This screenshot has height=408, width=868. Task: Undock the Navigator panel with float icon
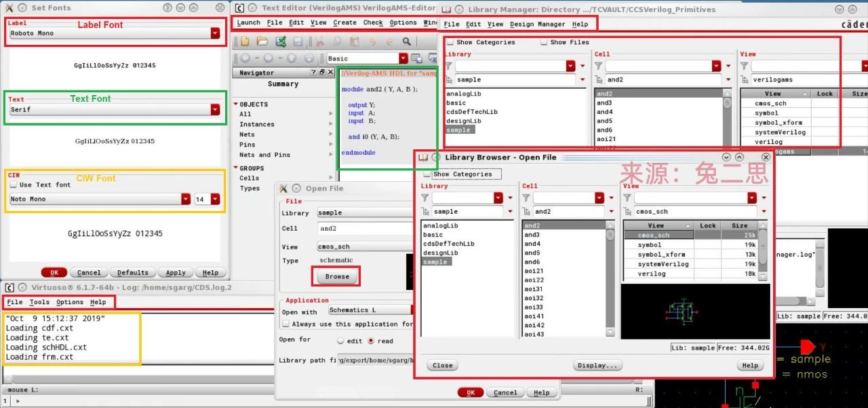[322, 73]
